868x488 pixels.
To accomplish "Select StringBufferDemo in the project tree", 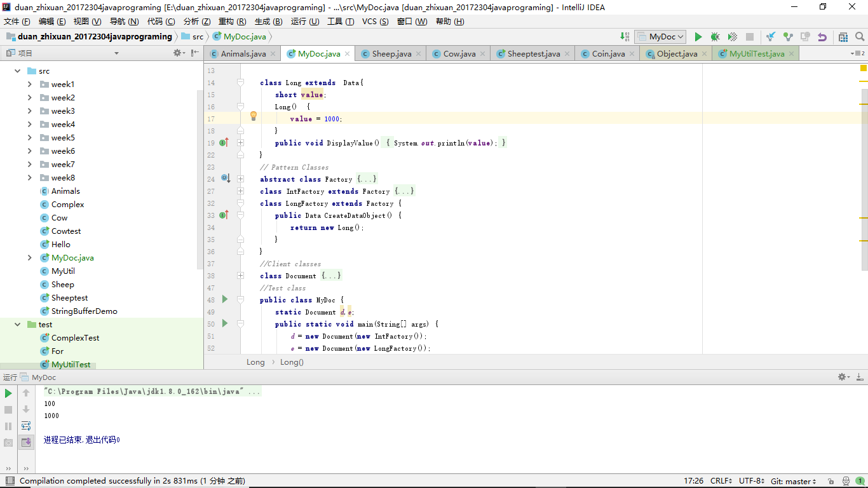I will 84,311.
